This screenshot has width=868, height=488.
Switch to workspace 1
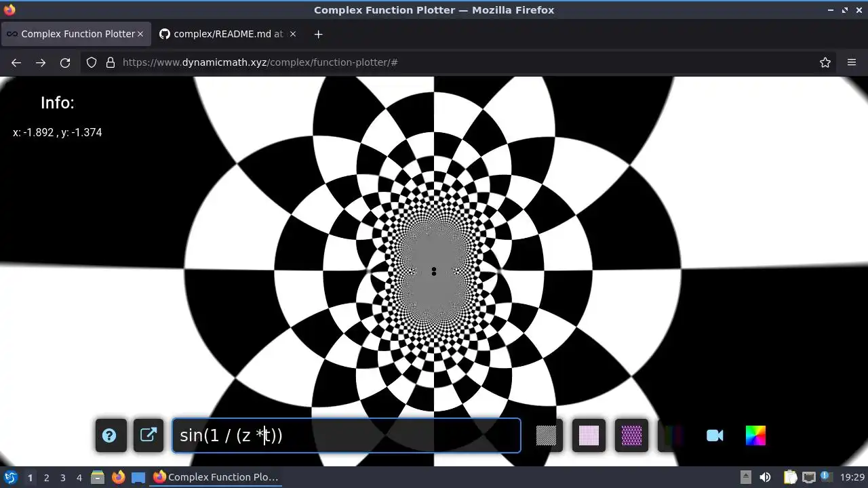click(x=30, y=477)
